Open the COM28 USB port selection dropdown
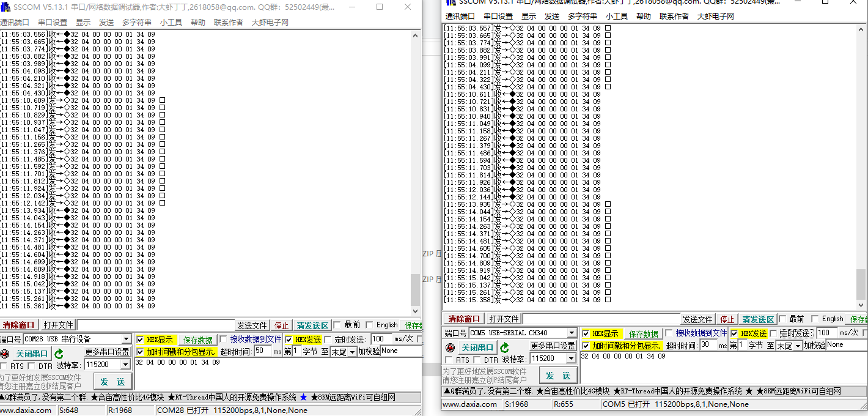This screenshot has width=868, height=416. pyautogui.click(x=126, y=340)
